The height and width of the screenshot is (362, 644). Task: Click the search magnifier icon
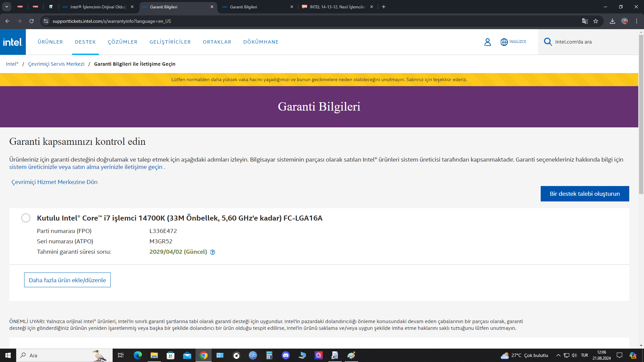pos(548,42)
